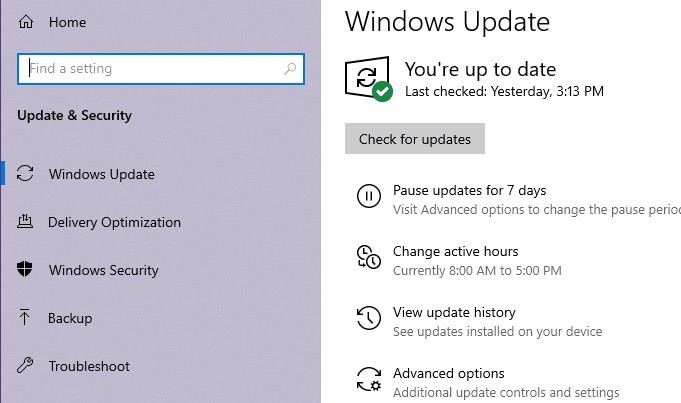
Task: Select Delivery Optimization in sidebar
Action: pyautogui.click(x=114, y=222)
